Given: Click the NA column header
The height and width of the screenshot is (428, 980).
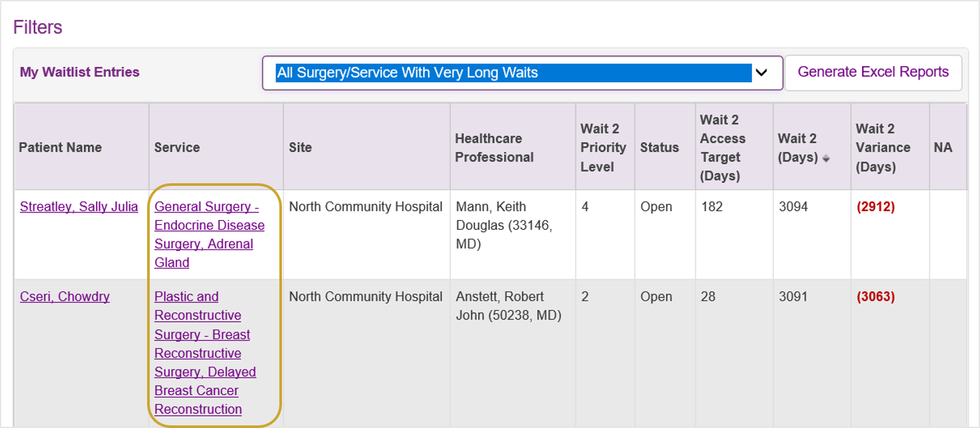Looking at the screenshot, I should [x=943, y=147].
